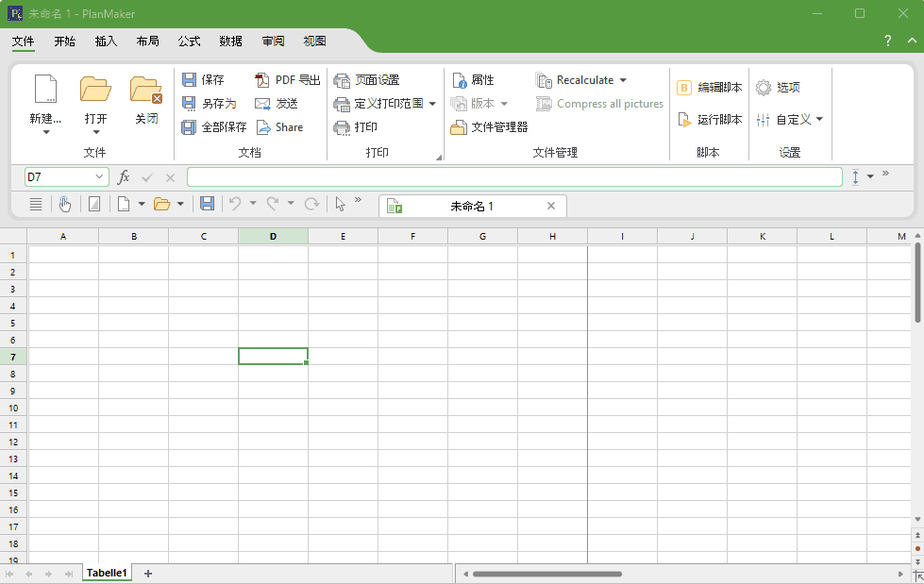Expand the 新建 new document dropdown arrow
The height and width of the screenshot is (584, 924).
tap(45, 133)
